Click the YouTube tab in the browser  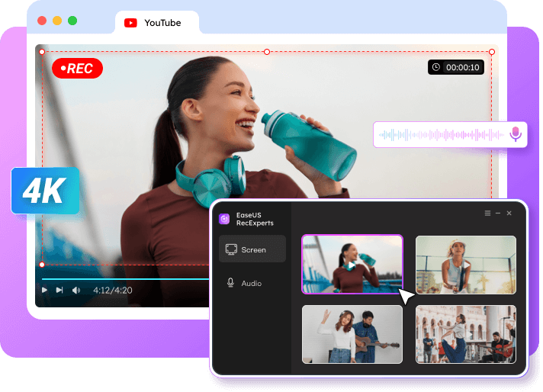pyautogui.click(x=157, y=23)
